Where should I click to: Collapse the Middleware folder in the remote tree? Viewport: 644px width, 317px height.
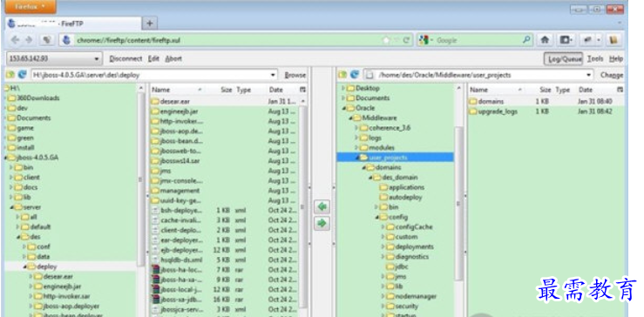tap(350, 118)
